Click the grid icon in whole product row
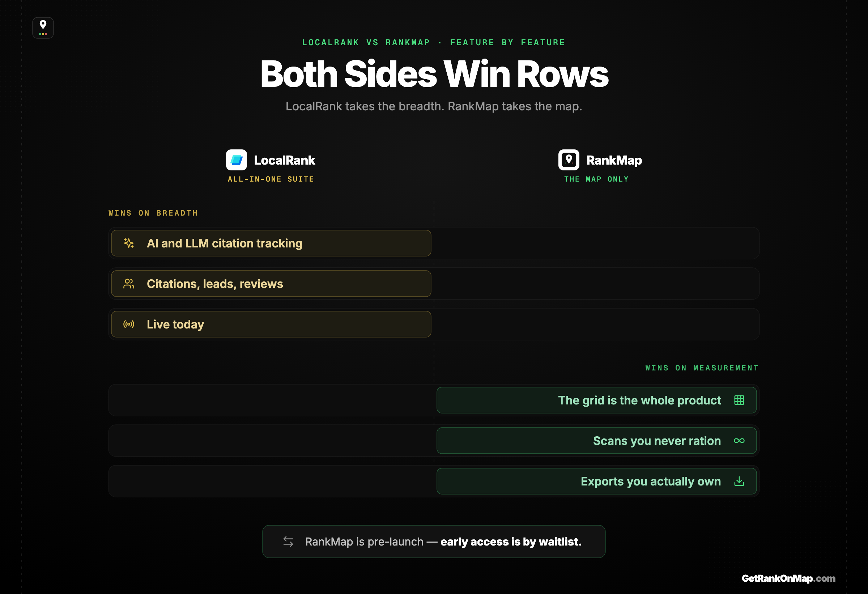This screenshot has width=868, height=594. click(739, 400)
